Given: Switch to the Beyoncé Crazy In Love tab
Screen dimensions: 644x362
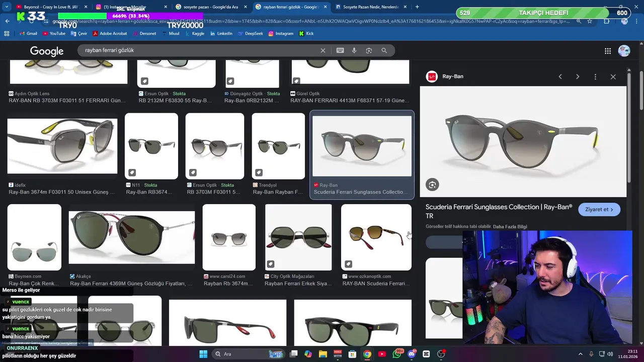Looking at the screenshot, I should [52, 7].
